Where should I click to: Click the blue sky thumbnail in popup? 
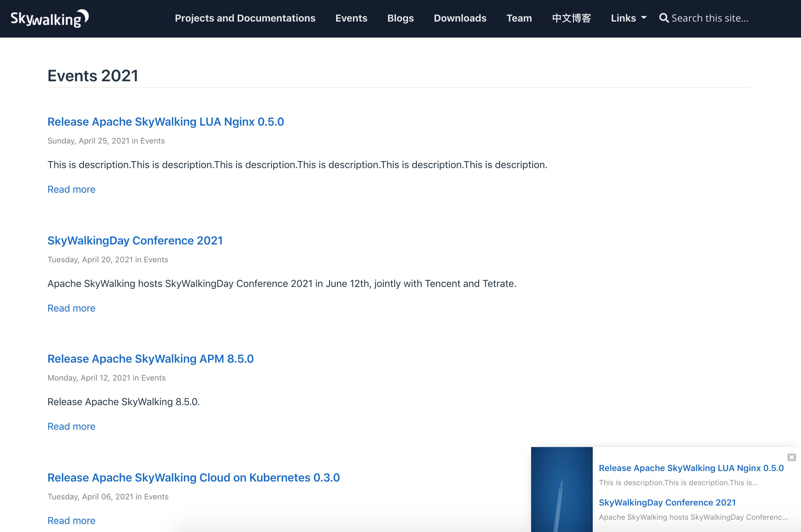(x=561, y=489)
